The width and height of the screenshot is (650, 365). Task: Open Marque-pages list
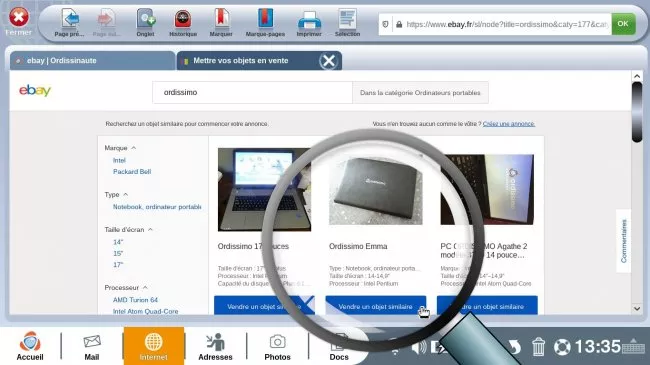click(265, 18)
